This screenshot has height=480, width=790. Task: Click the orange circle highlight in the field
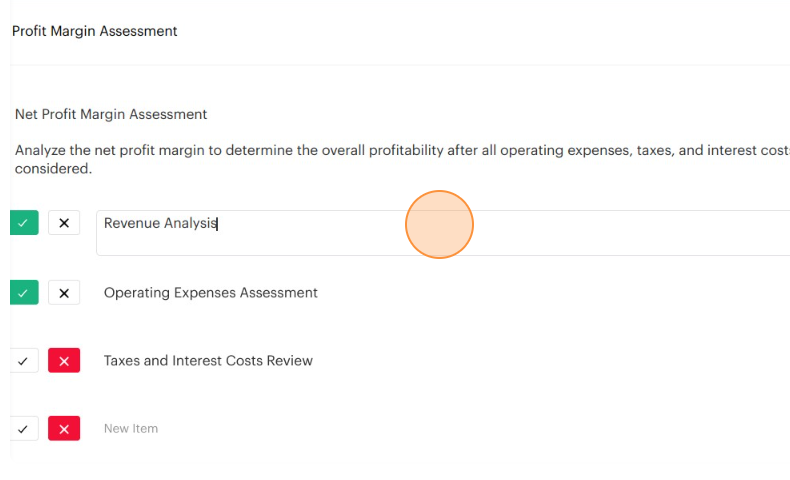(439, 225)
